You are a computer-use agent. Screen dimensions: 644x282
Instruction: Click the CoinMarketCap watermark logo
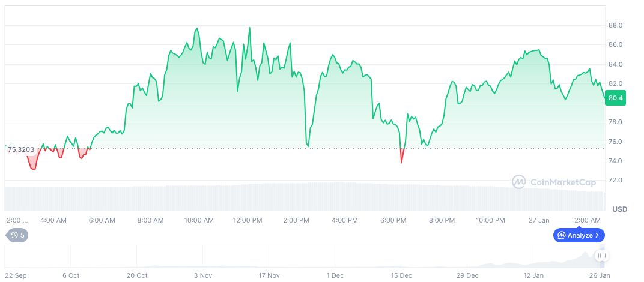tap(519, 181)
